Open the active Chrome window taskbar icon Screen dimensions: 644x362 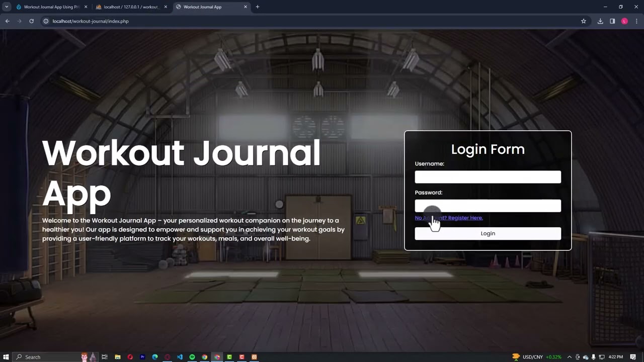tap(217, 357)
